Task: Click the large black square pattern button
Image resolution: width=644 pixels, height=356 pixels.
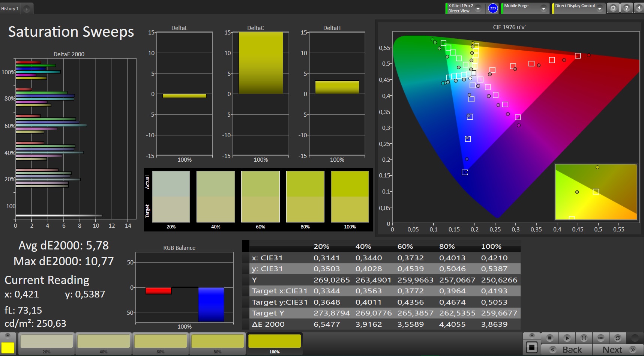Action: click(x=531, y=347)
